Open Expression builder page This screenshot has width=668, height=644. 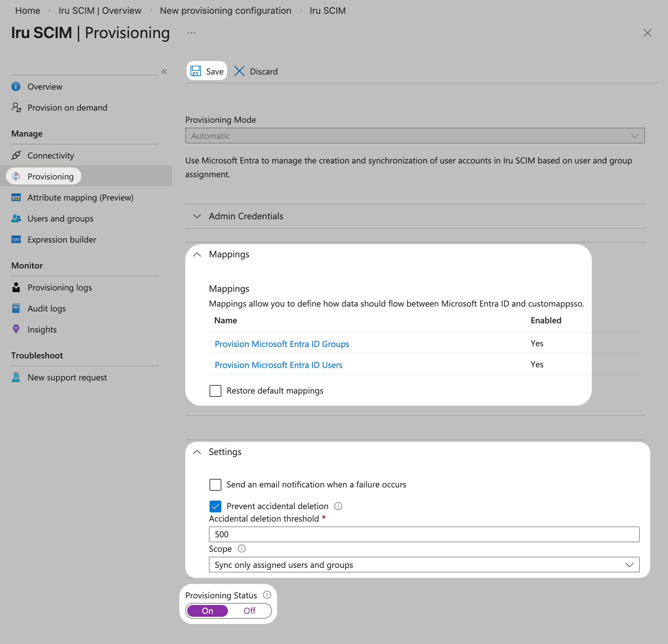click(62, 240)
